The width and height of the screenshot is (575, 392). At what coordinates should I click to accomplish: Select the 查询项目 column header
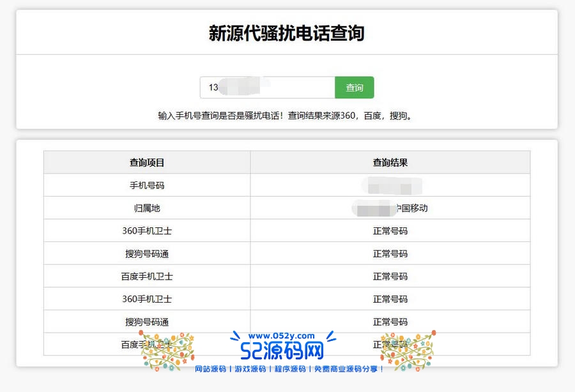click(x=147, y=163)
